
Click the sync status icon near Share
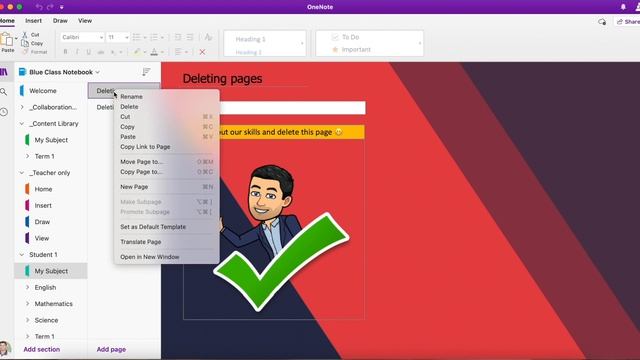pyautogui.click(x=602, y=22)
